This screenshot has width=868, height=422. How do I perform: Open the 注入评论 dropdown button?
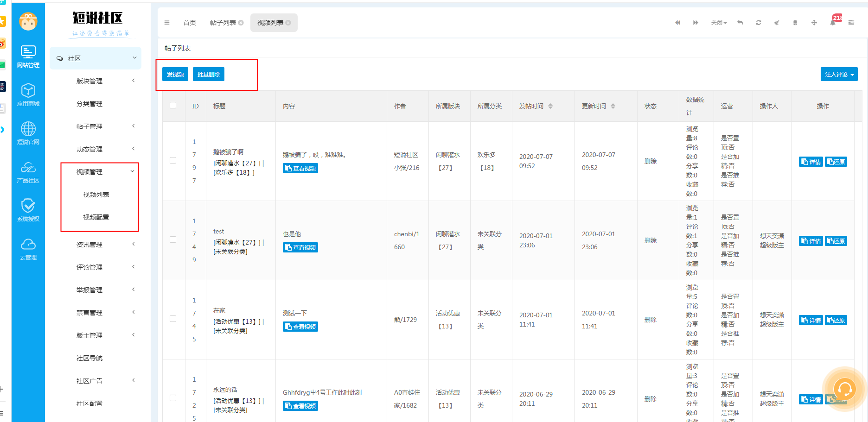click(839, 75)
